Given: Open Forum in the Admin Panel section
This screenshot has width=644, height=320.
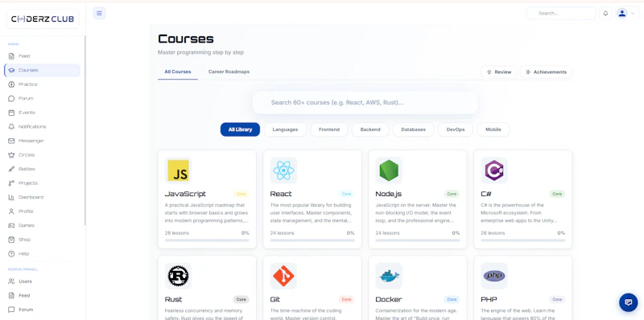Looking at the screenshot, I should point(43,310).
